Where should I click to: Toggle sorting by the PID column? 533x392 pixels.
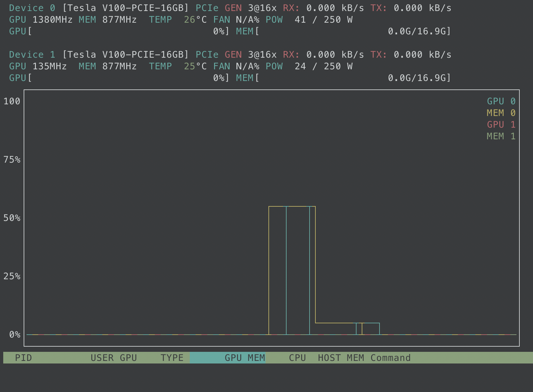[x=23, y=358]
